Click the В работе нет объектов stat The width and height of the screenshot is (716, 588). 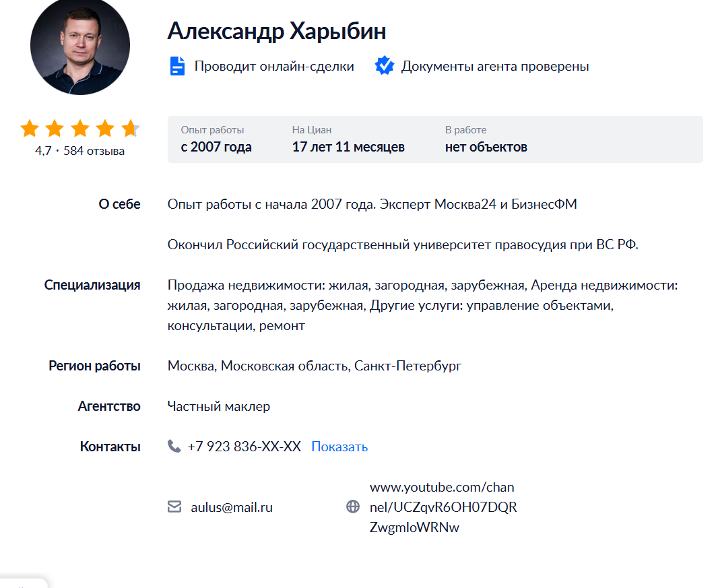486,139
